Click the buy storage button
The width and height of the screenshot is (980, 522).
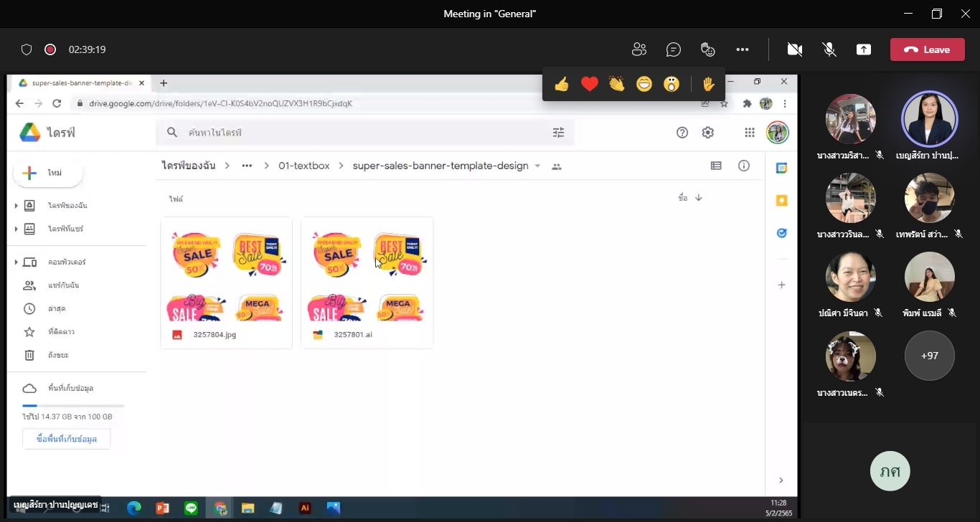(x=67, y=439)
